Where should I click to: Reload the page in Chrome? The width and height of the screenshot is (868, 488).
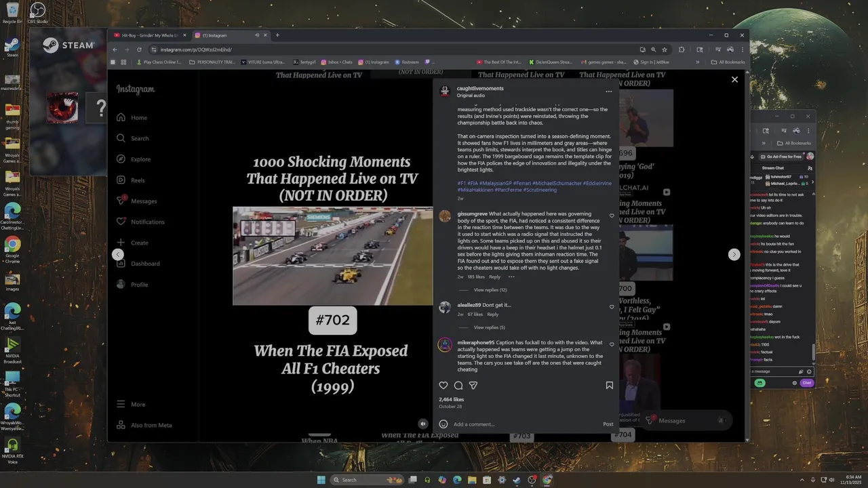tap(139, 49)
